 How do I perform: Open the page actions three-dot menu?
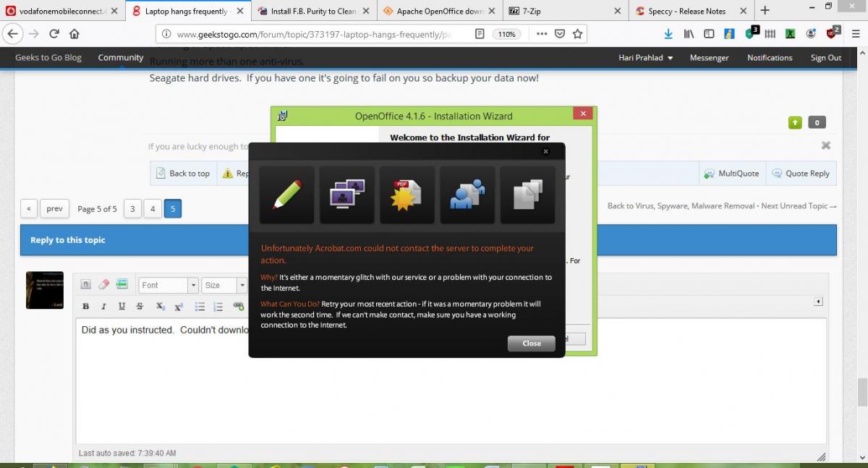(542, 34)
